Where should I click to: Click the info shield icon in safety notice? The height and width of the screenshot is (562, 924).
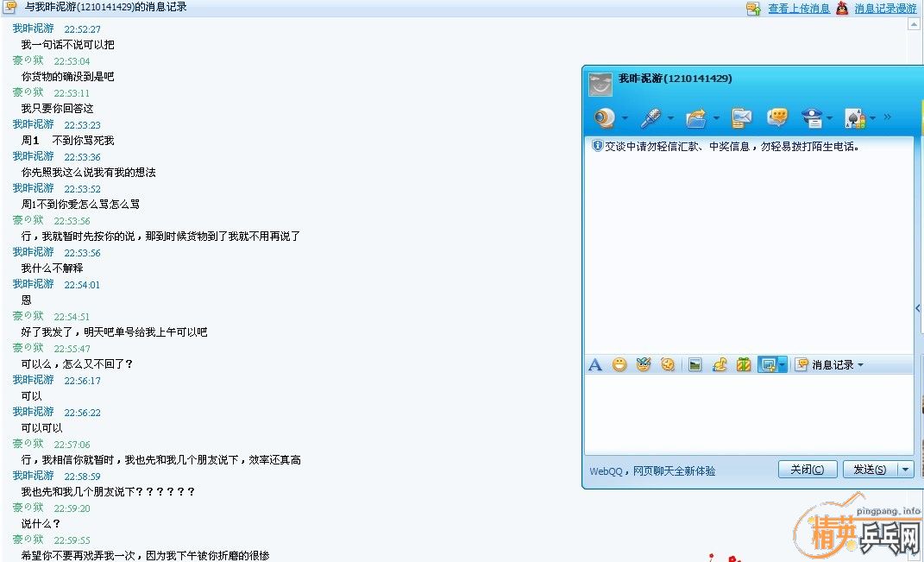[597, 146]
